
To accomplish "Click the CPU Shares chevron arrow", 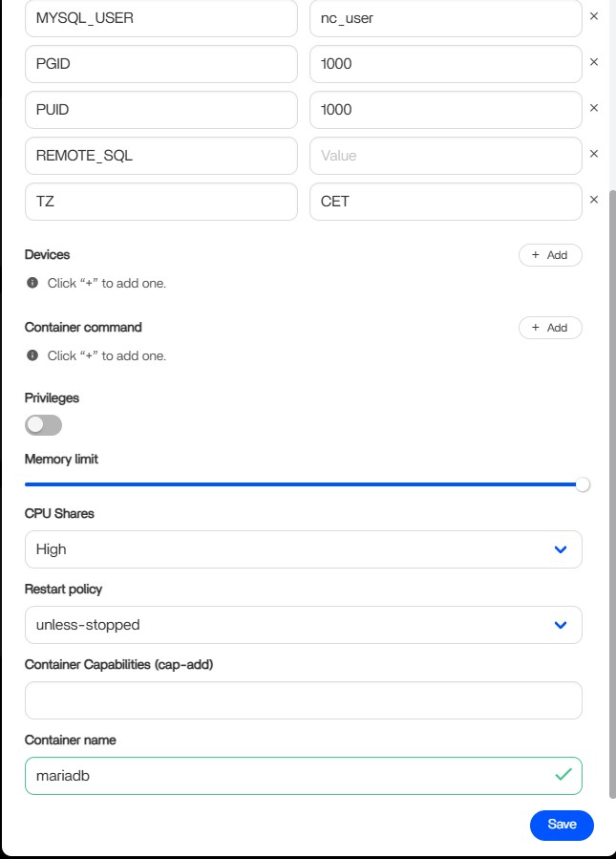I will pyautogui.click(x=561, y=549).
